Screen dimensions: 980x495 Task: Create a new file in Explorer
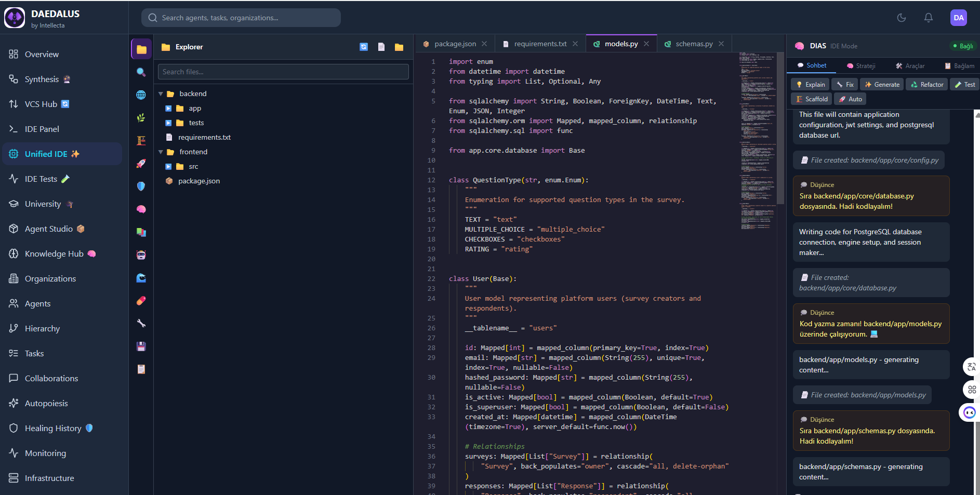[x=381, y=47]
